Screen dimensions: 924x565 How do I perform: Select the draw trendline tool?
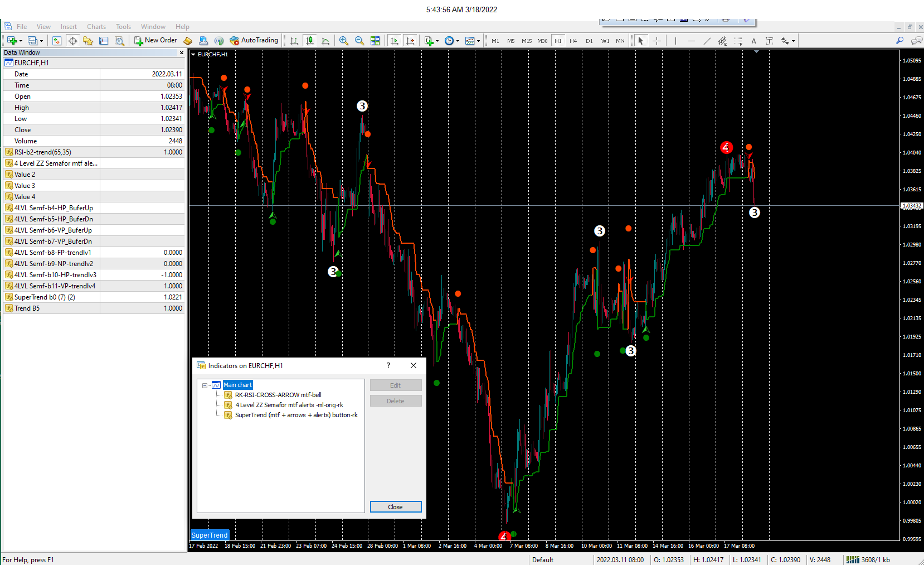coord(707,41)
